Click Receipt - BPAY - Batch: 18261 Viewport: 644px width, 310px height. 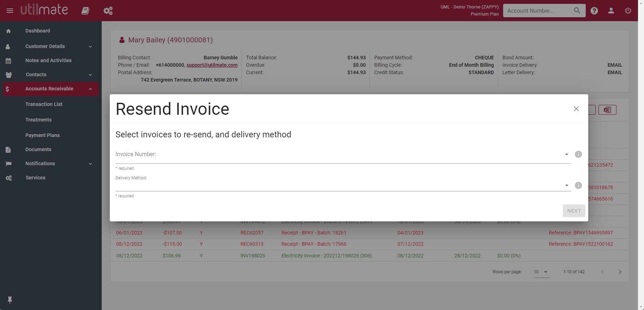coord(314,233)
